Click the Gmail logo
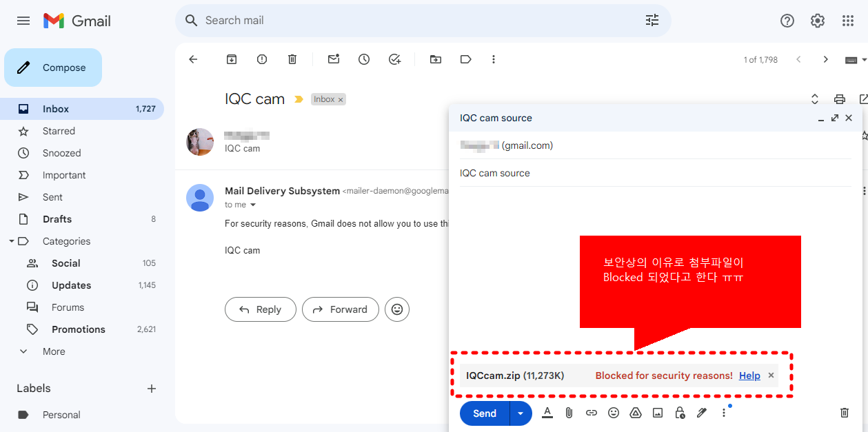The height and width of the screenshot is (432, 868). [77, 21]
